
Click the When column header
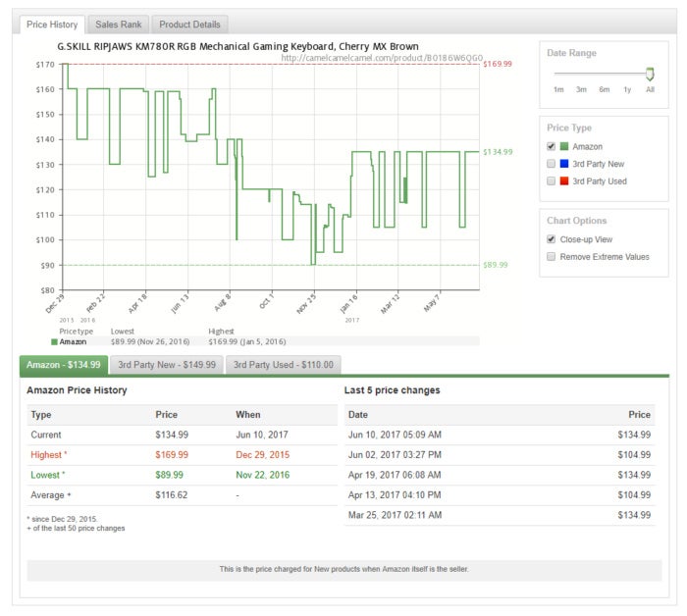(x=248, y=415)
